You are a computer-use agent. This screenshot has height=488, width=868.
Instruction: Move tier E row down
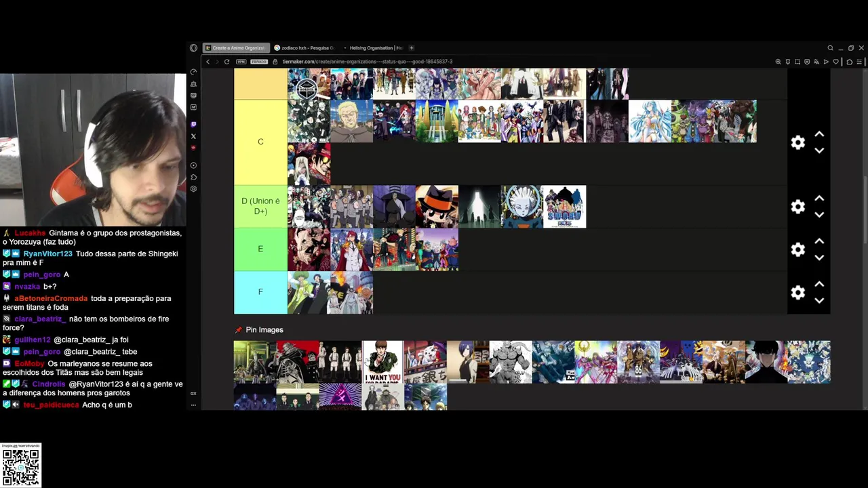click(819, 258)
